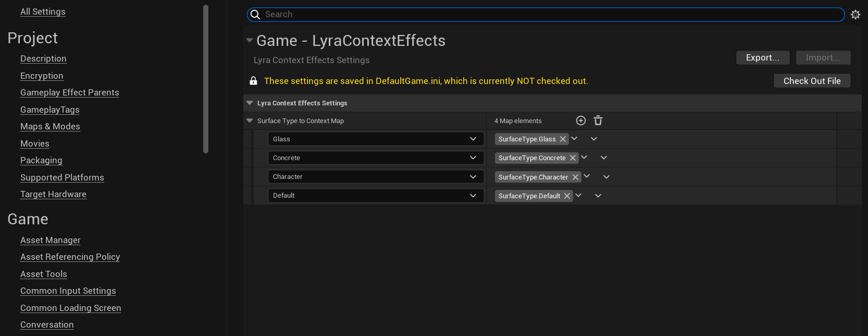The width and height of the screenshot is (868, 336).
Task: Click the Import... button
Action: (x=823, y=57)
